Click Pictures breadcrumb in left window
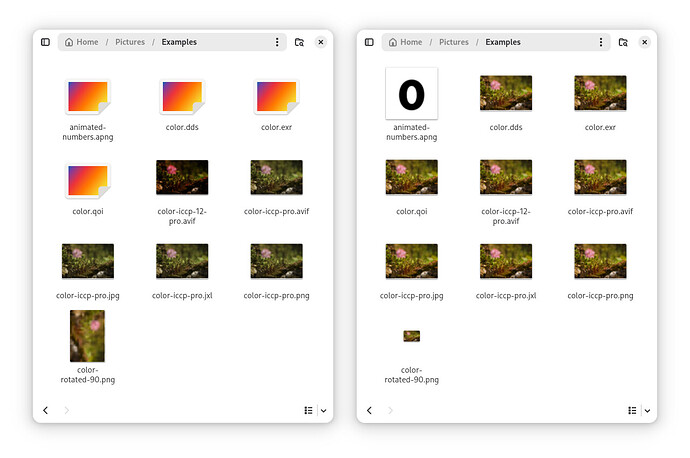Image resolution: width=690 pixels, height=458 pixels. 130,42
